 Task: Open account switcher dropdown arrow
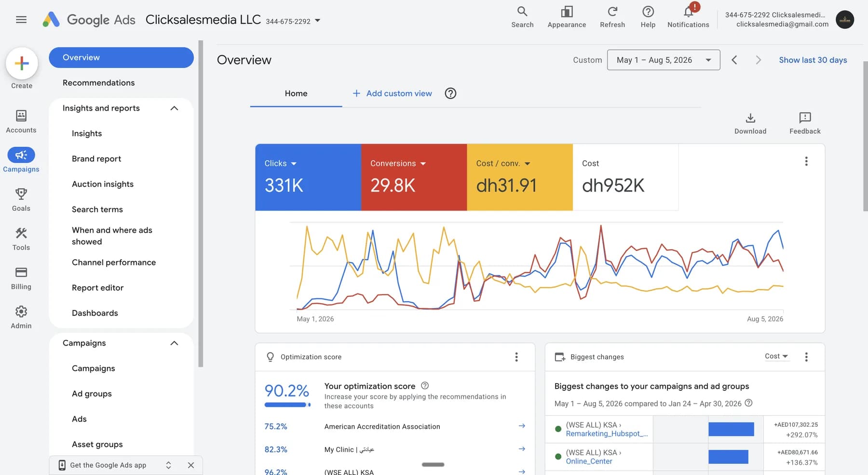point(317,20)
